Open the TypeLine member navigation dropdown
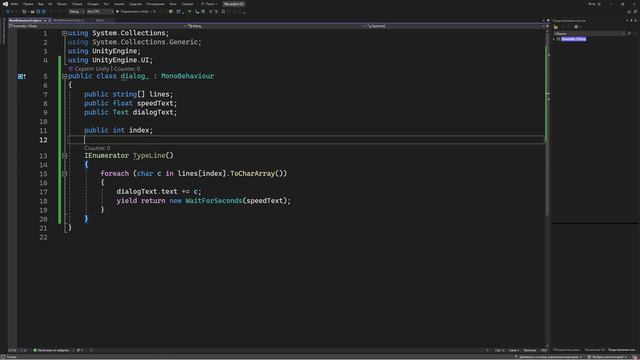The image size is (640, 360). 454,26
